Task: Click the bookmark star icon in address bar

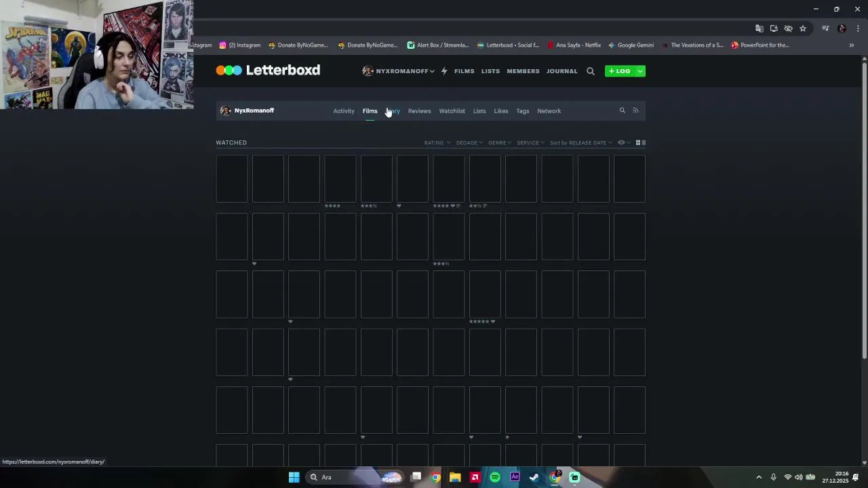Action: (803, 28)
